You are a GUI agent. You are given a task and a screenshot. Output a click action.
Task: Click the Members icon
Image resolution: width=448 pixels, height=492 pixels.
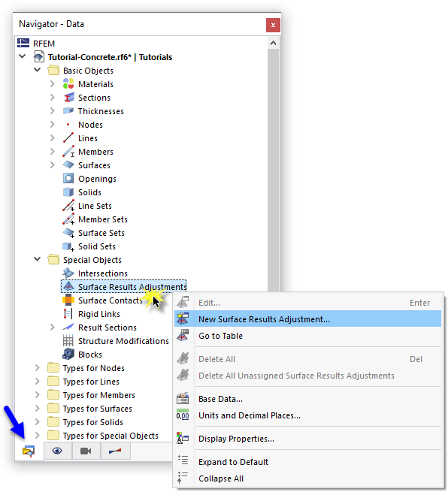[68, 152]
